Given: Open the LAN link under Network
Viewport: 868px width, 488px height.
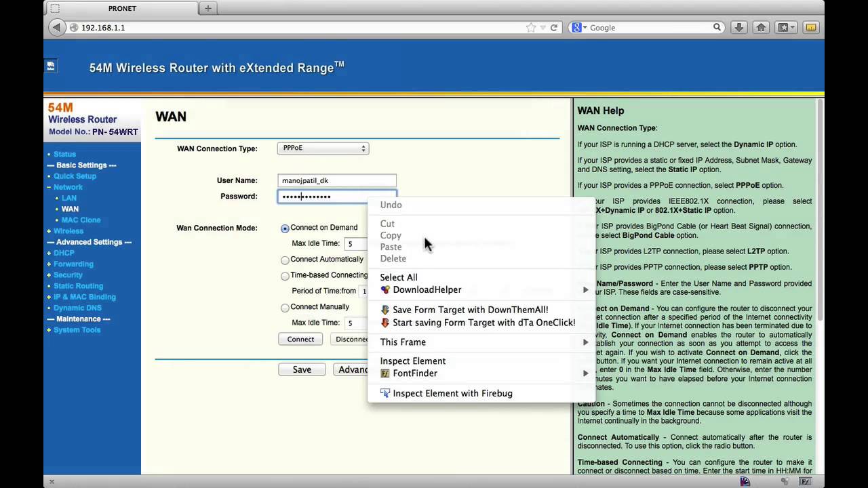Looking at the screenshot, I should (x=69, y=198).
